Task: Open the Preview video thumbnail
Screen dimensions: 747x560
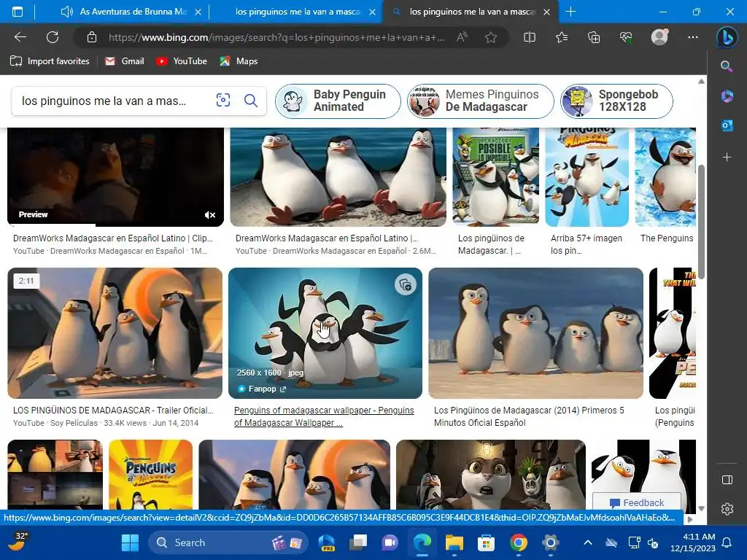Action: click(115, 176)
